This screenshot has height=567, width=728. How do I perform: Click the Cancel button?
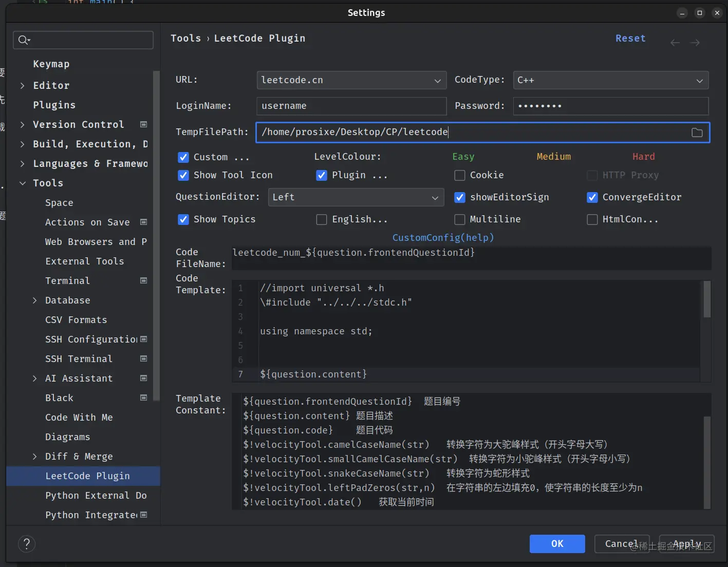(622, 544)
